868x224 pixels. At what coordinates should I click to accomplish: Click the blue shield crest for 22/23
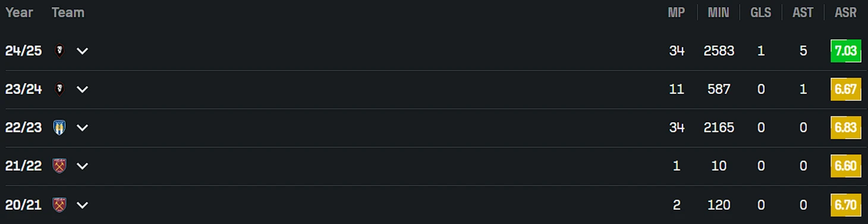coord(59,128)
